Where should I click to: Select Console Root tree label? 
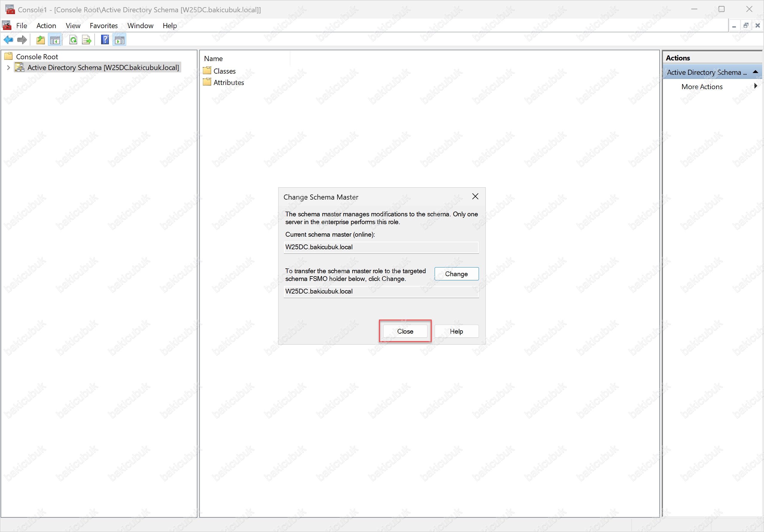click(37, 57)
